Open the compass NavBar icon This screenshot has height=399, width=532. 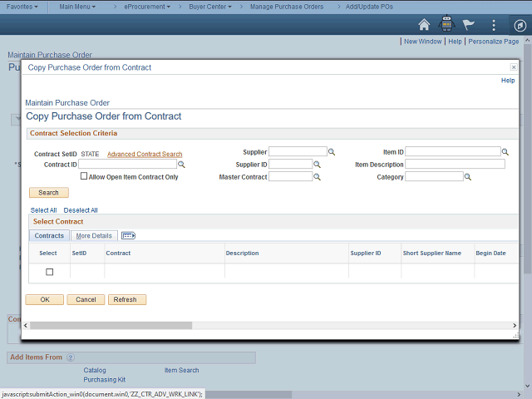click(x=519, y=24)
